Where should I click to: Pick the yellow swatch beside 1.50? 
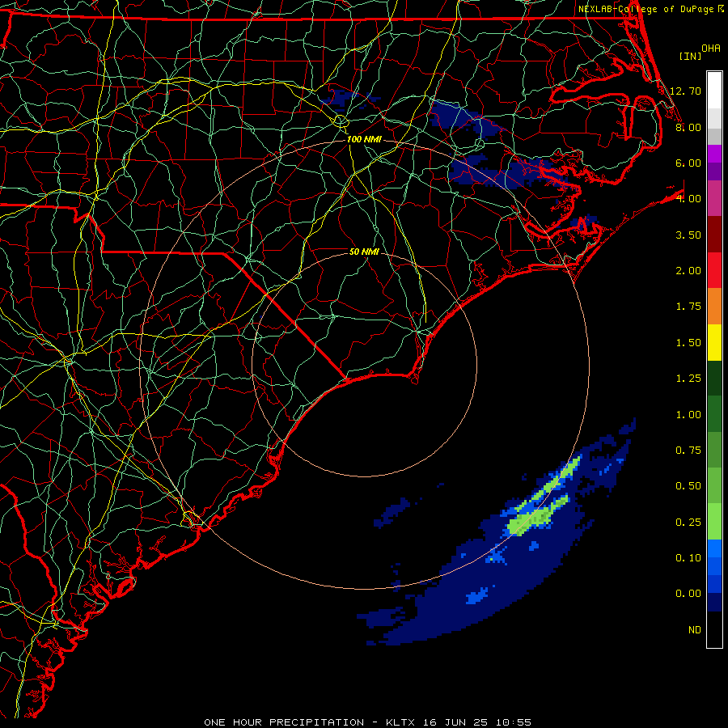(x=714, y=342)
